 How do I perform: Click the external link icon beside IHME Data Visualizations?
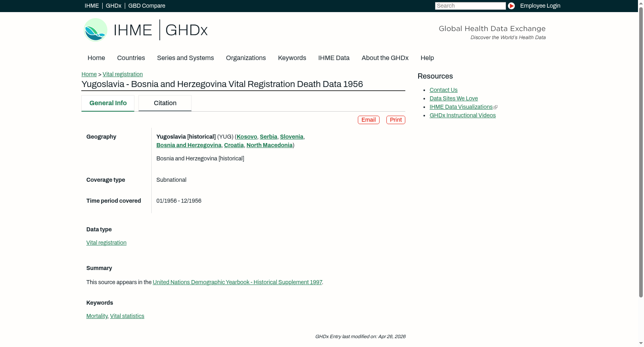click(495, 107)
